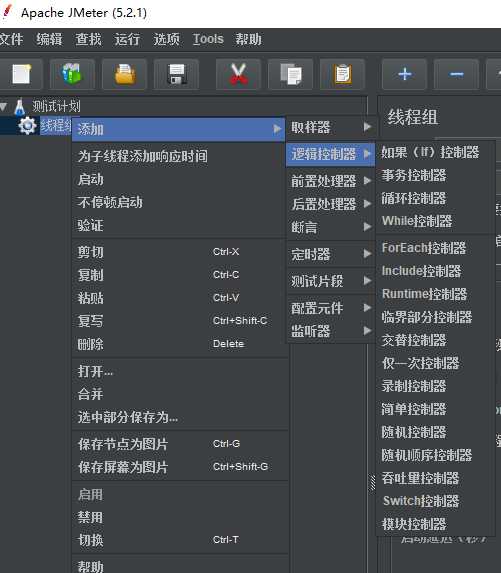Expand the 定时器 submenu
The height and width of the screenshot is (573, 501).
pyautogui.click(x=331, y=254)
